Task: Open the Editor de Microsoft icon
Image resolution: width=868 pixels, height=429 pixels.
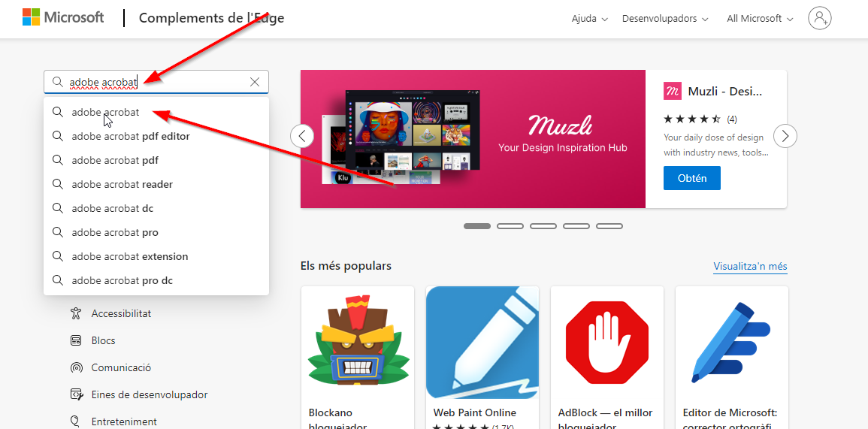Action: tap(732, 343)
